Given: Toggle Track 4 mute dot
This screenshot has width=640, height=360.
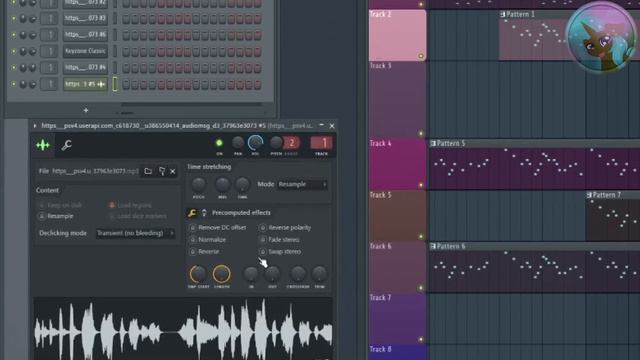Looking at the screenshot, I should point(421,185).
